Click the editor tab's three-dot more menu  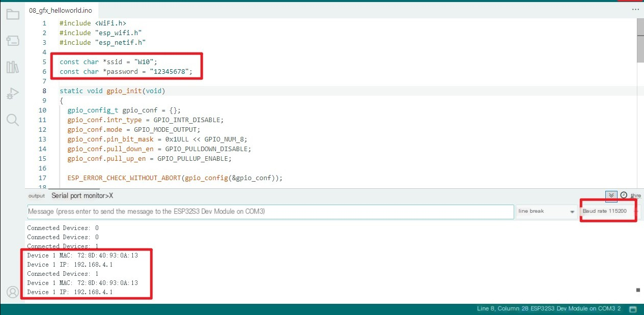[x=635, y=9]
